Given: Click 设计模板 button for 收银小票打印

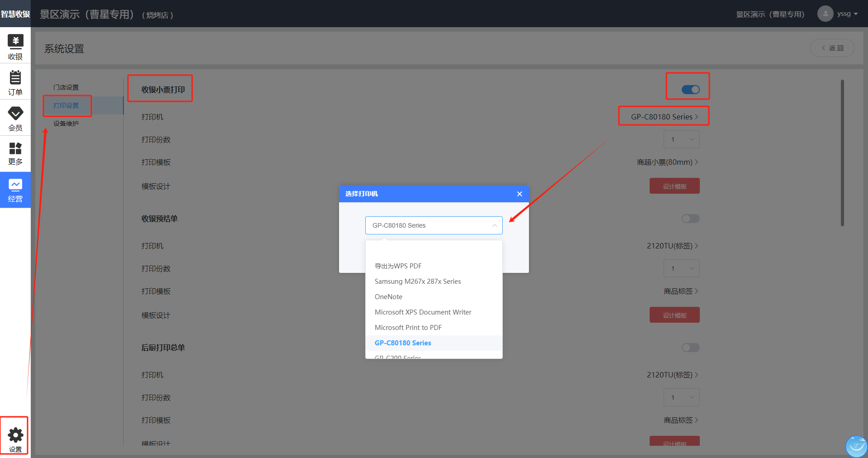Looking at the screenshot, I should coord(675,186).
